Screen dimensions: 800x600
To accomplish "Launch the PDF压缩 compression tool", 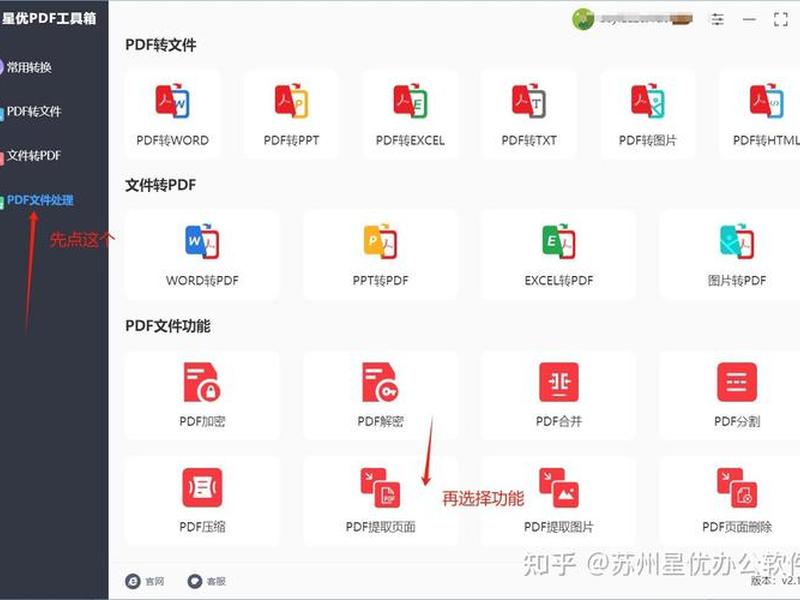I will (x=202, y=501).
